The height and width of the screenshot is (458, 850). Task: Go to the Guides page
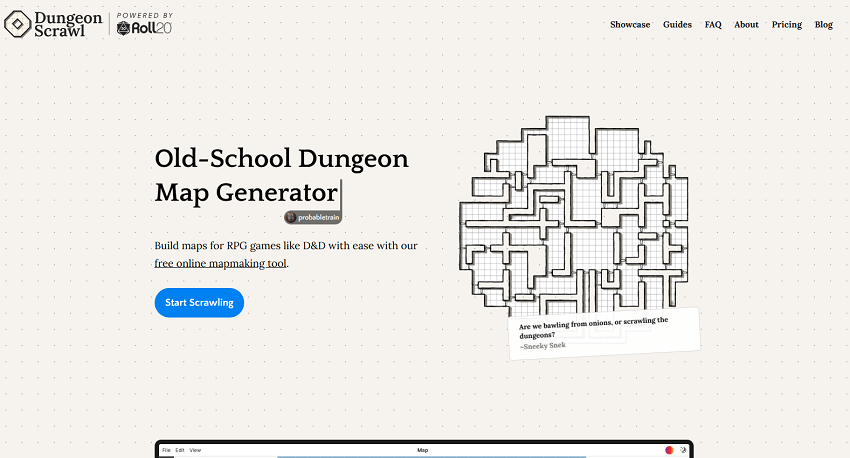(x=677, y=24)
